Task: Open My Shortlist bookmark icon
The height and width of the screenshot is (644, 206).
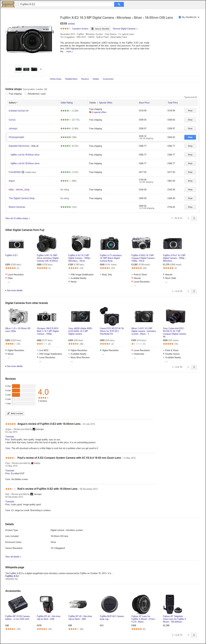Action: 180,17
